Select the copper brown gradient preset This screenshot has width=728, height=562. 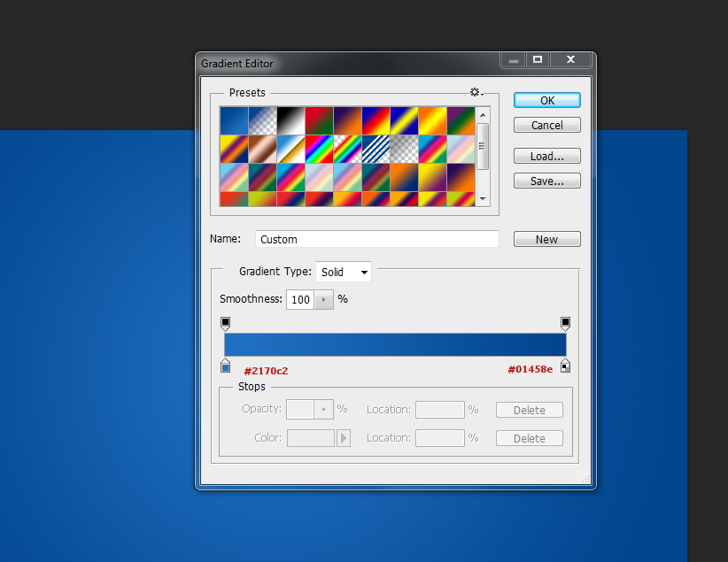point(262,149)
